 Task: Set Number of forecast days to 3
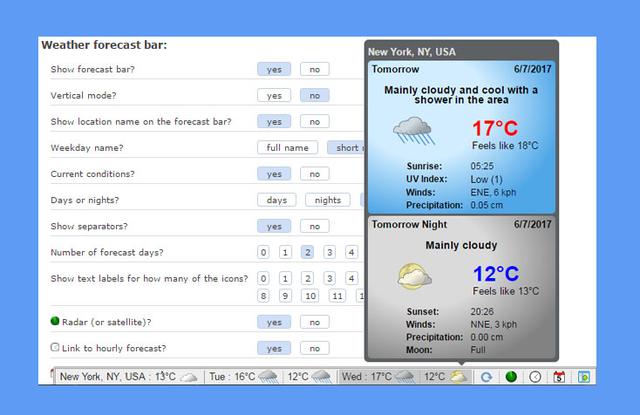tap(329, 252)
